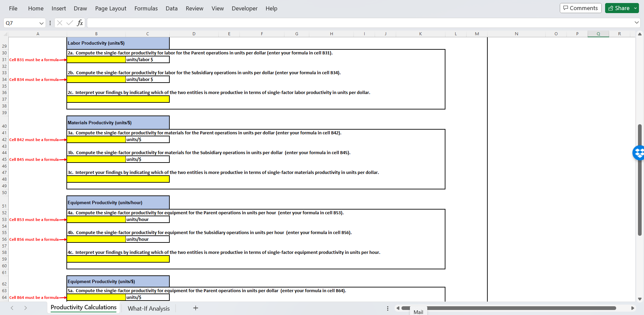Expand the formula bar with its chevron
Image resolution: width=644 pixels, height=315 pixels.
pos(636,23)
